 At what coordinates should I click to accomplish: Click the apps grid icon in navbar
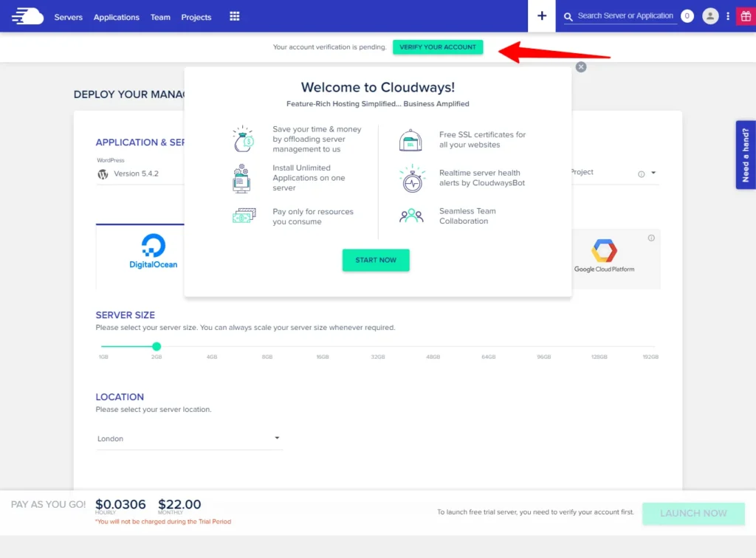[234, 15]
